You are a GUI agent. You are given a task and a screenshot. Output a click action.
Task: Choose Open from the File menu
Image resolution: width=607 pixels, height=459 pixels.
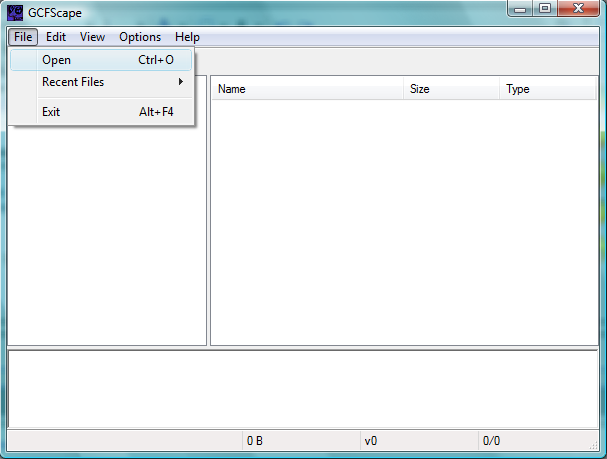tap(101, 60)
